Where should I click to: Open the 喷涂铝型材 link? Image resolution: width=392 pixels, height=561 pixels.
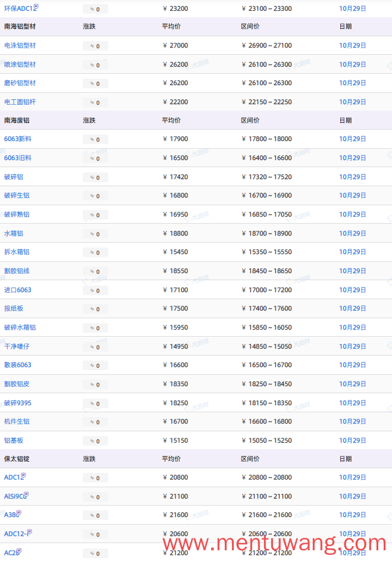(20, 64)
